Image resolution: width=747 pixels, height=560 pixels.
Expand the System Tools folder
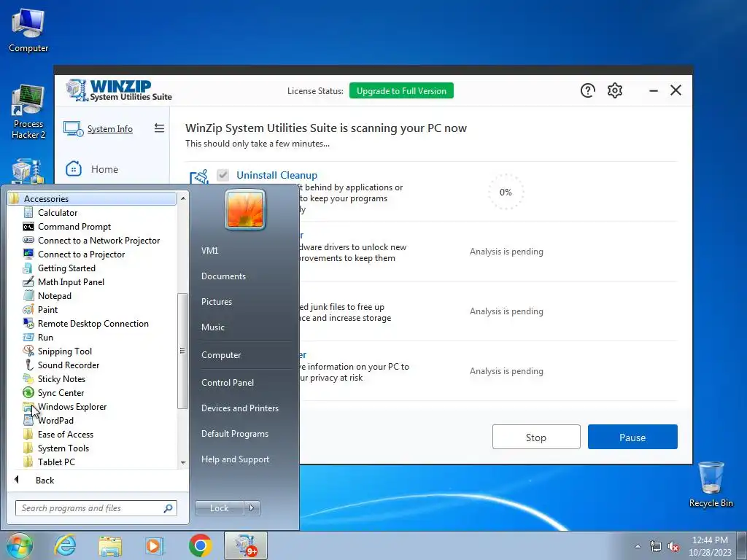pyautogui.click(x=63, y=448)
